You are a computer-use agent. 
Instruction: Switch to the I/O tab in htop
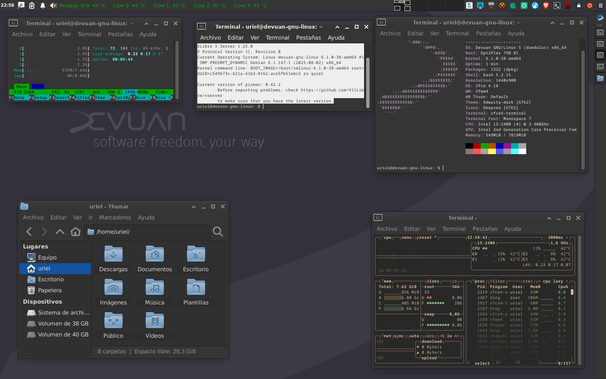[38, 86]
